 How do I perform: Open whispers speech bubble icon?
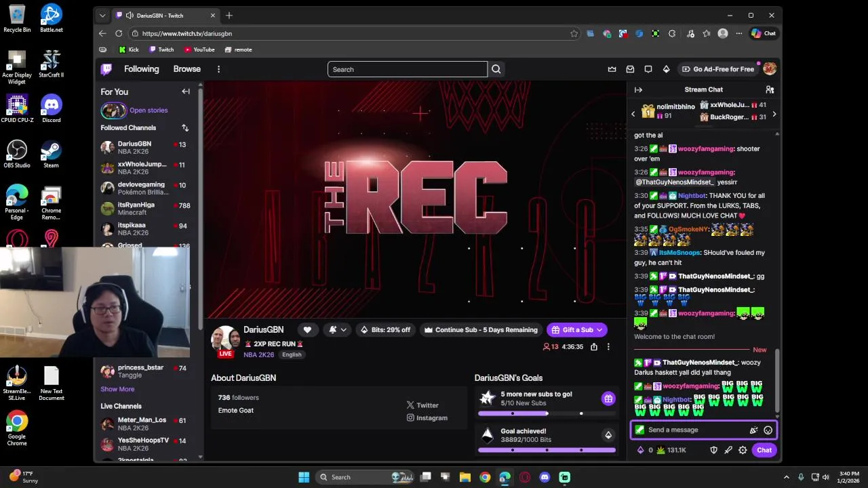coord(648,69)
